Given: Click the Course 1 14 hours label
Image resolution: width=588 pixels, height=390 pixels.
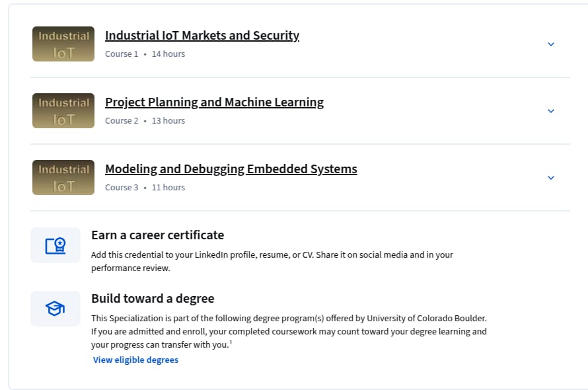Looking at the screenshot, I should (x=145, y=54).
